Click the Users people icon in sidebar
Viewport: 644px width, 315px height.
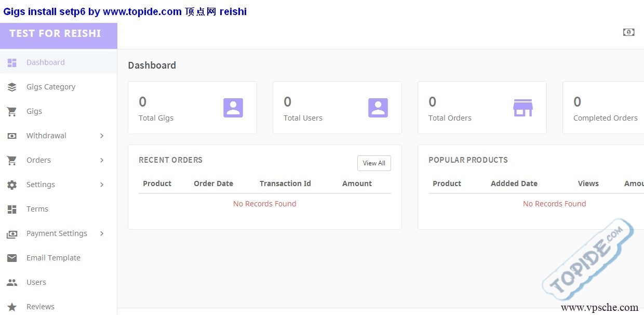click(12, 282)
